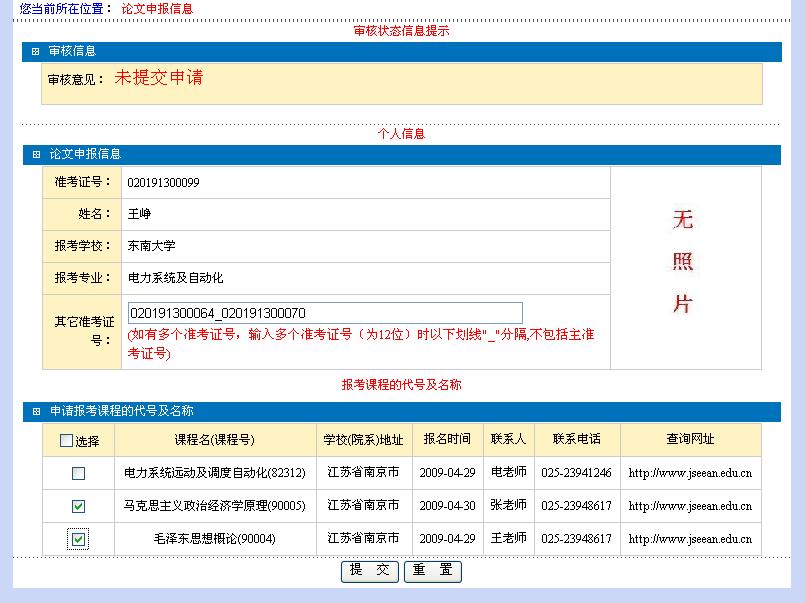Toggle the 选择 select-all checkbox in header
Screen dimensions: 805x603
pyautogui.click(x=67, y=440)
